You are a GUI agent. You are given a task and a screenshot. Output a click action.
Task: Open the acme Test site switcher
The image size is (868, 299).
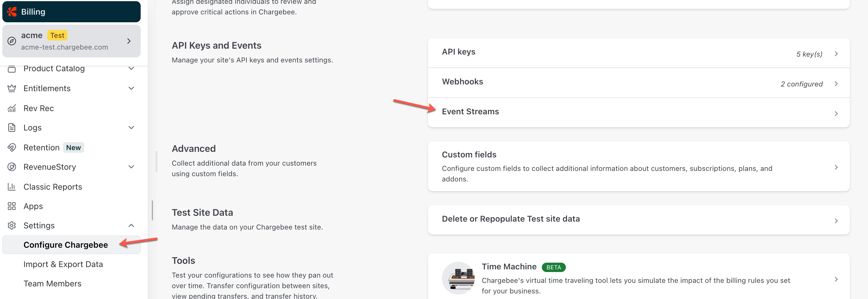71,41
